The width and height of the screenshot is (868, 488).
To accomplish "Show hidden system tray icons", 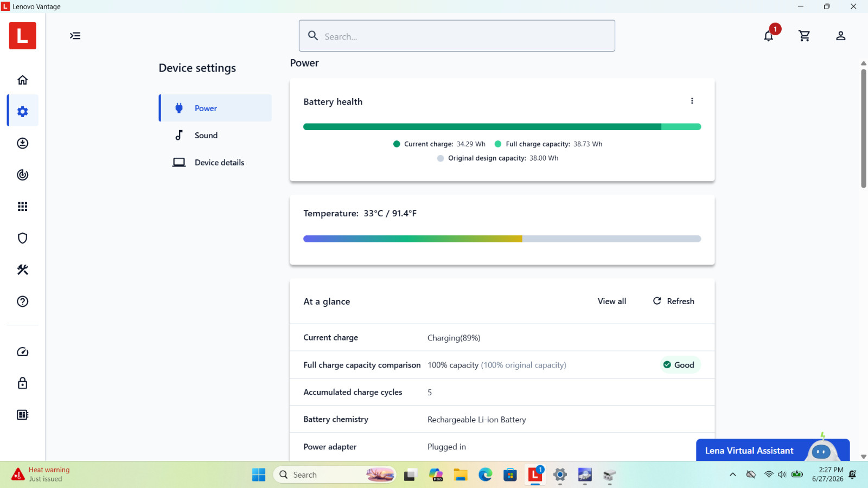I will (x=733, y=474).
